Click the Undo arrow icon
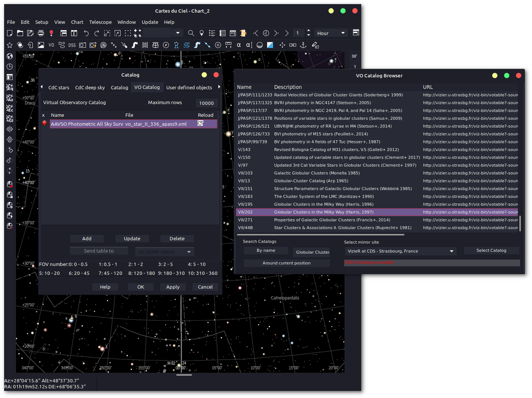Screen dimensions: 532x398 pos(86,33)
